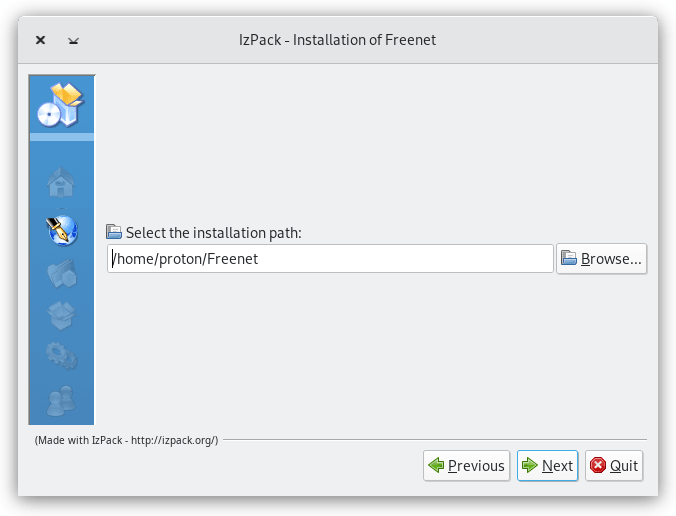Click the house step icon in sidebar
This screenshot has width=676, height=516.
[x=61, y=183]
